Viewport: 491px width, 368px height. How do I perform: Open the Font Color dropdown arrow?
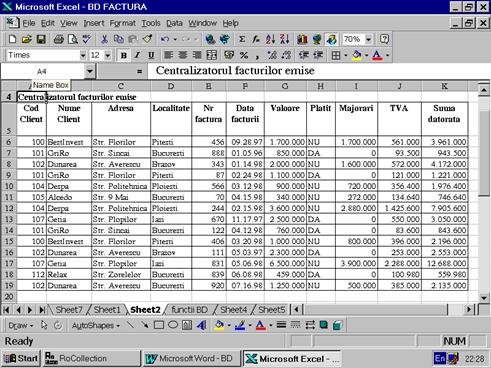coord(387,55)
